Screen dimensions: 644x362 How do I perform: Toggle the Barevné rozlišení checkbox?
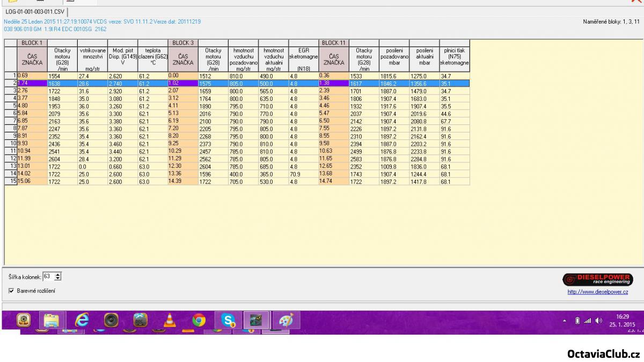[12, 291]
